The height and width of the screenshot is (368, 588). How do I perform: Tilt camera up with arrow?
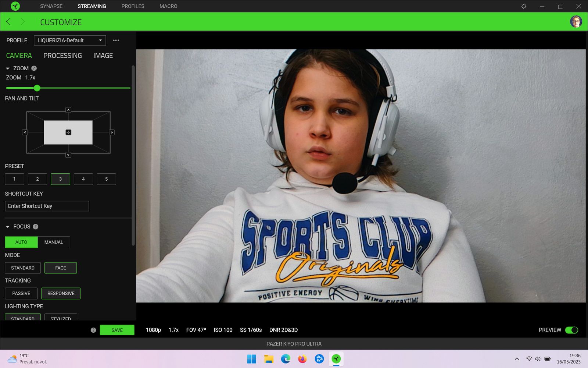coord(68,110)
